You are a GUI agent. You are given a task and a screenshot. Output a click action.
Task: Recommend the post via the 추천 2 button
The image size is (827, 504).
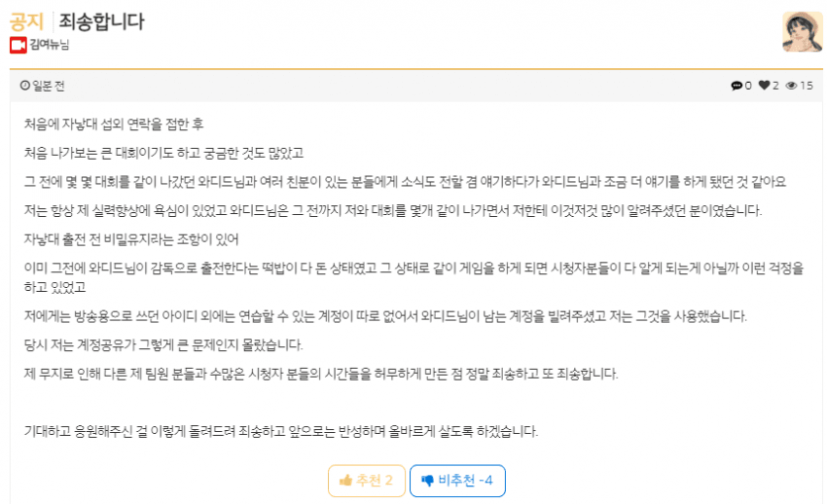tap(367, 481)
